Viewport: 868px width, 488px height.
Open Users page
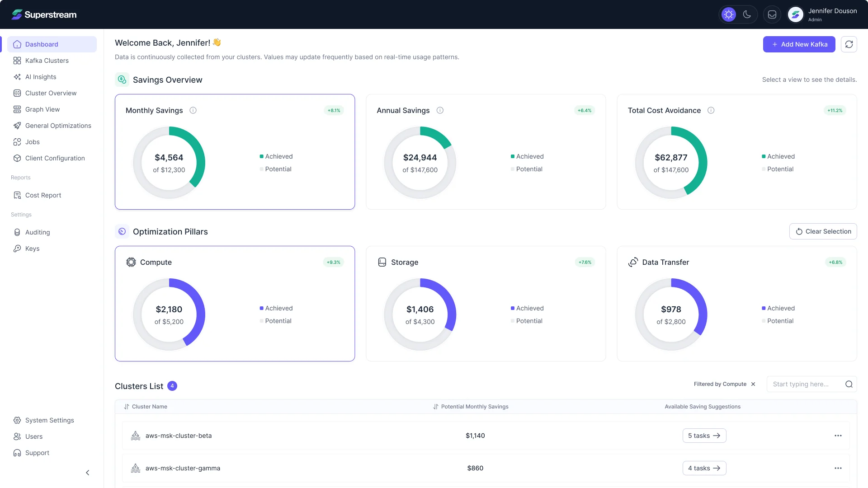[x=52, y=436]
